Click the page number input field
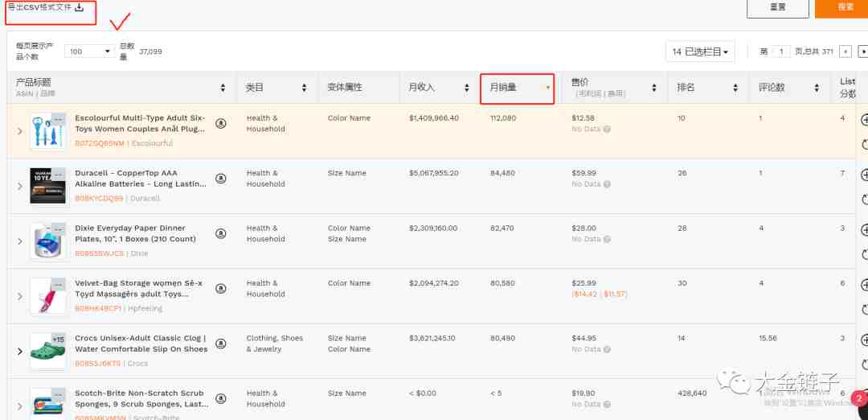Image resolution: width=868 pixels, height=420 pixels. 781,51
